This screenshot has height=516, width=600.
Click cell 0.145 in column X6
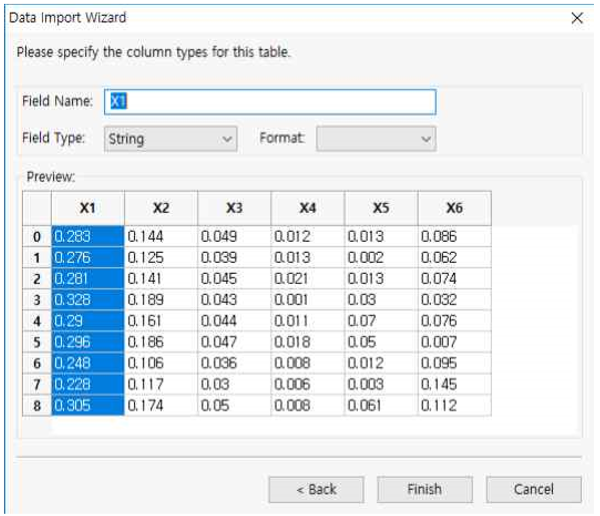[454, 385]
